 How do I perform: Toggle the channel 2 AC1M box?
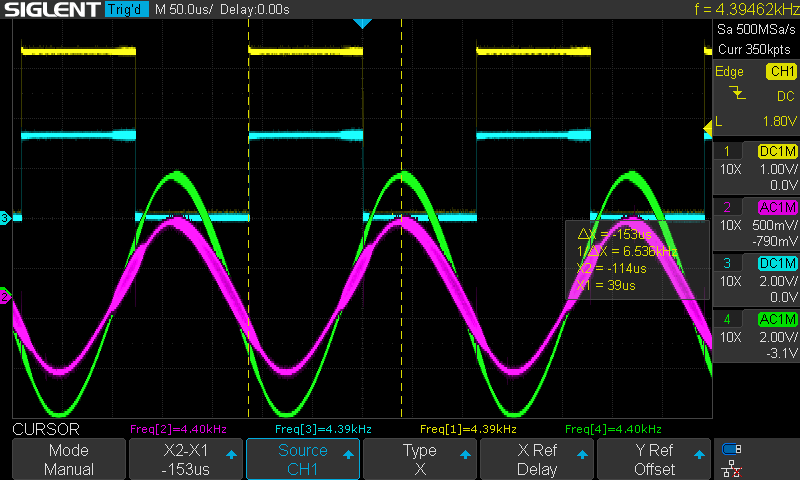[776, 207]
